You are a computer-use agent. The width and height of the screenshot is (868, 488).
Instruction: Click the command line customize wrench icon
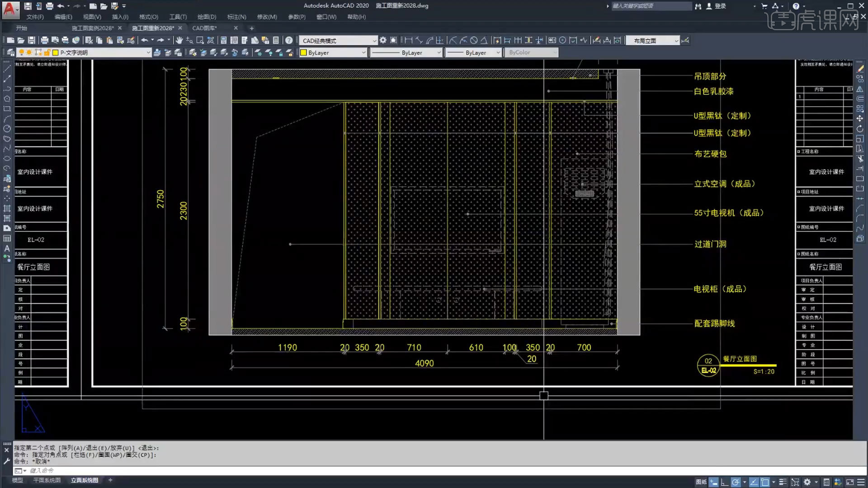coord(6,461)
